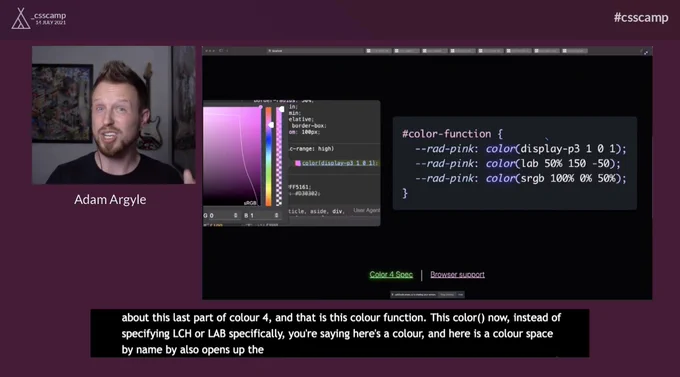Click the sRGB gamut label in picker
Screen dimensions: 680x377
pyautogui.click(x=250, y=203)
